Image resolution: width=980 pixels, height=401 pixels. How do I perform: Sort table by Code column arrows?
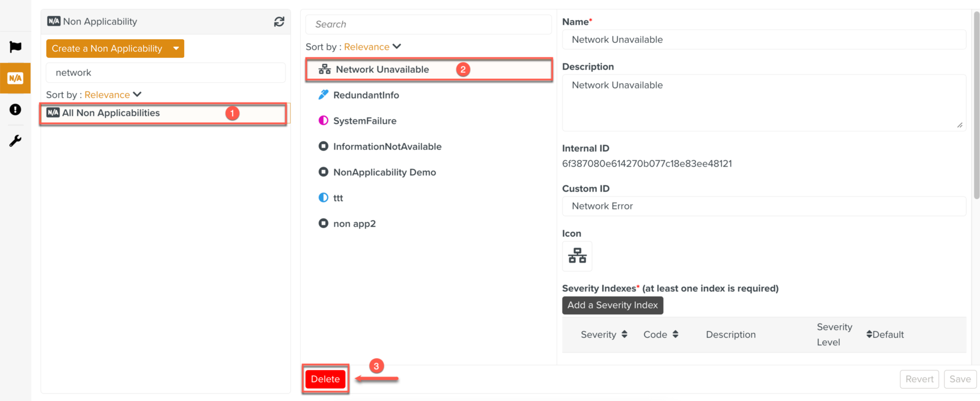pos(675,334)
